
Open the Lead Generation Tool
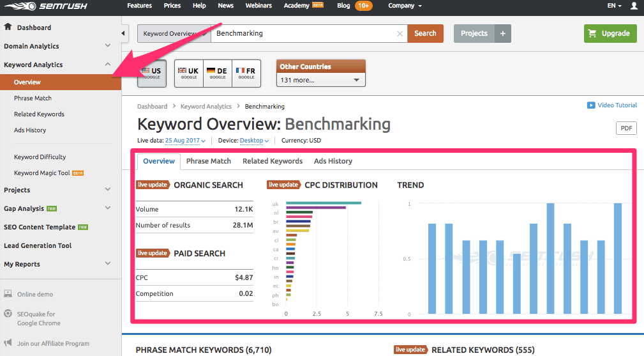click(38, 245)
